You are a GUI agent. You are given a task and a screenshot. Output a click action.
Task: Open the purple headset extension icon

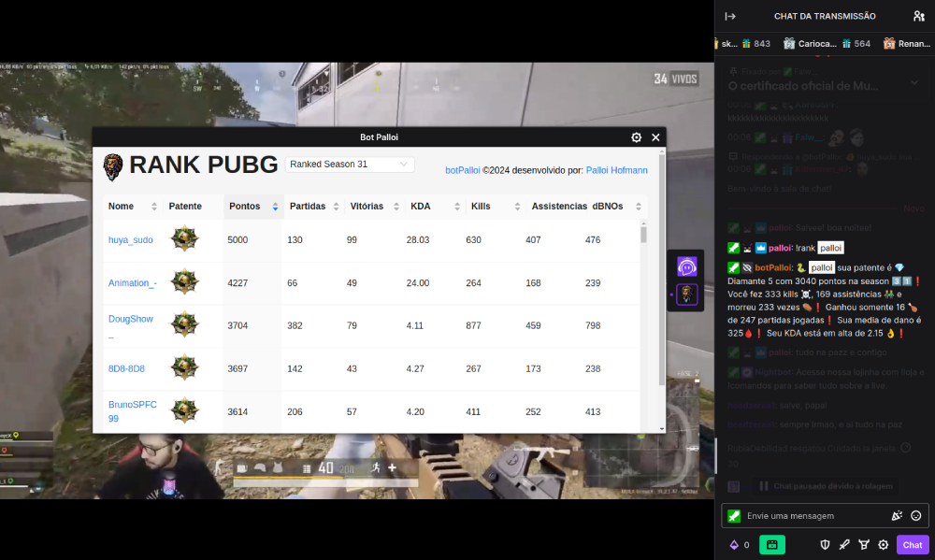click(687, 266)
